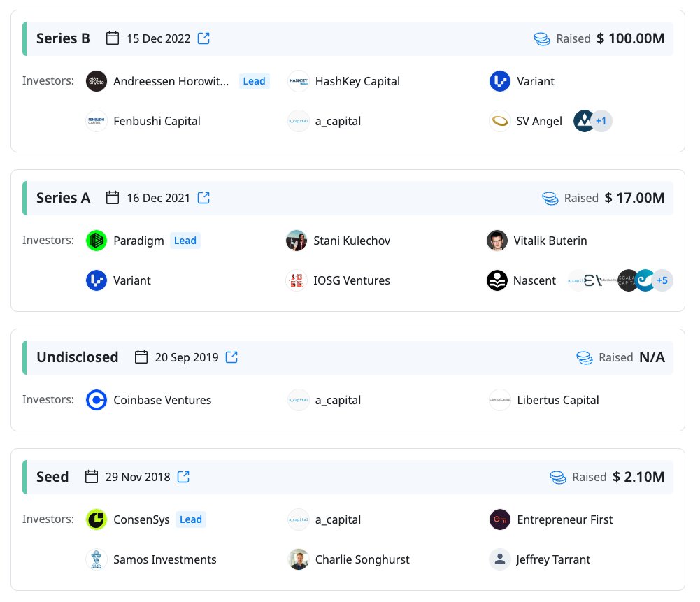Click Jeffrey Tarrant's placeholder avatar
700x602 pixels.
[500, 559]
